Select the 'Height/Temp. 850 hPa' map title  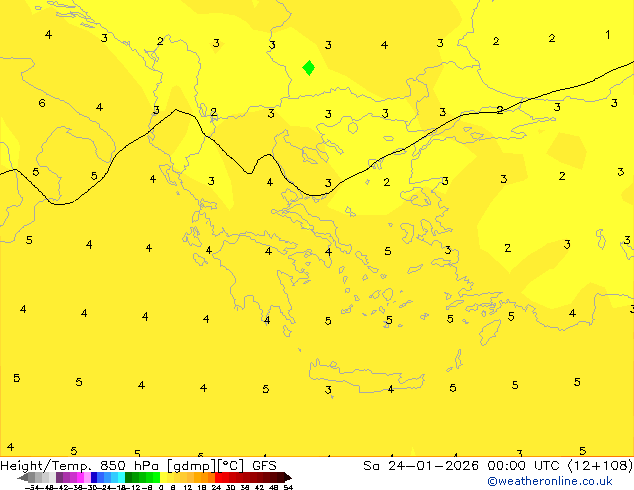pos(79,465)
